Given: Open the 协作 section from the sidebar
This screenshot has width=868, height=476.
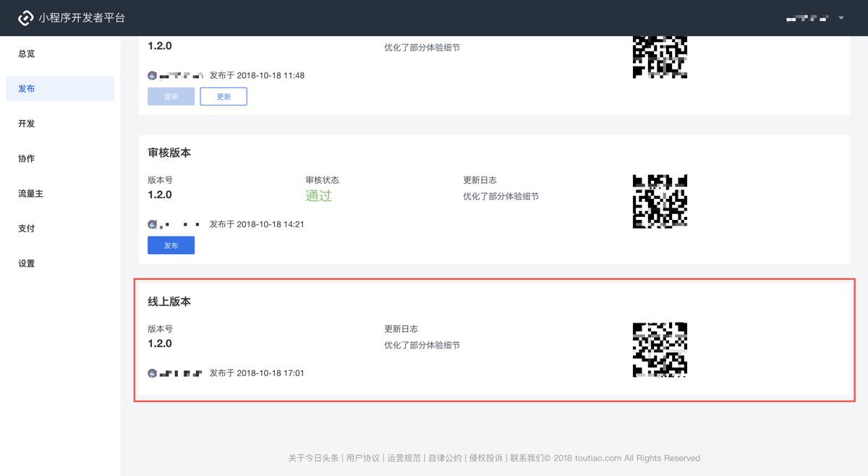Looking at the screenshot, I should coord(26,158).
